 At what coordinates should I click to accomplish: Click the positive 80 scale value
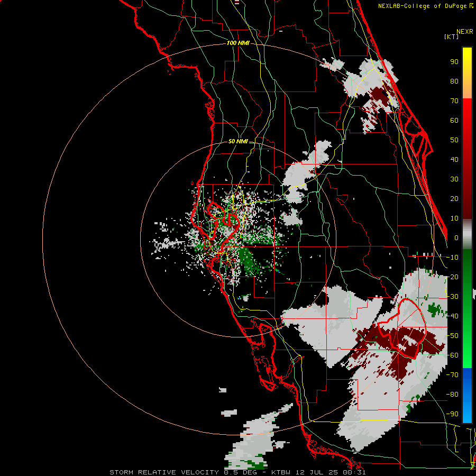click(454, 81)
